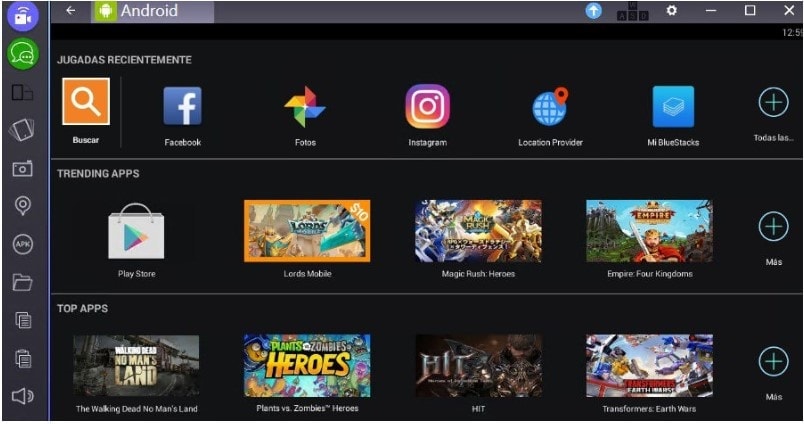Click the 'TRENDING APPS' heading
804x424 pixels.
(x=98, y=174)
